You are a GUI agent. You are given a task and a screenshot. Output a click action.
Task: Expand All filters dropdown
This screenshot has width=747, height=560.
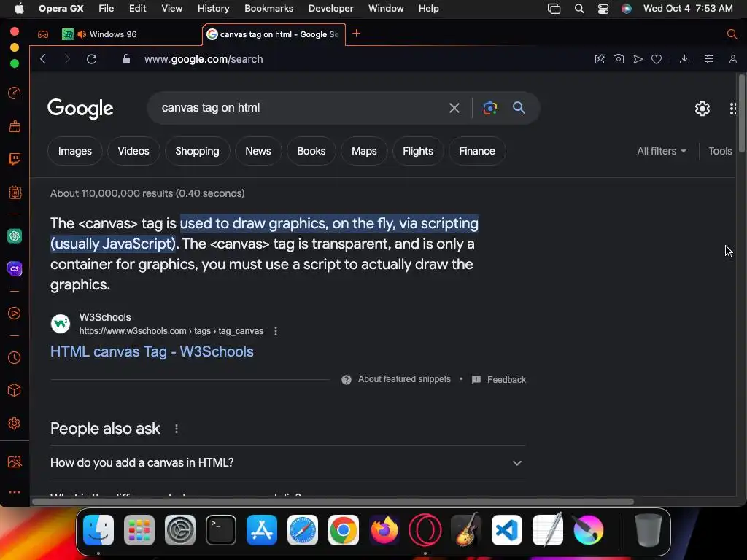(662, 151)
